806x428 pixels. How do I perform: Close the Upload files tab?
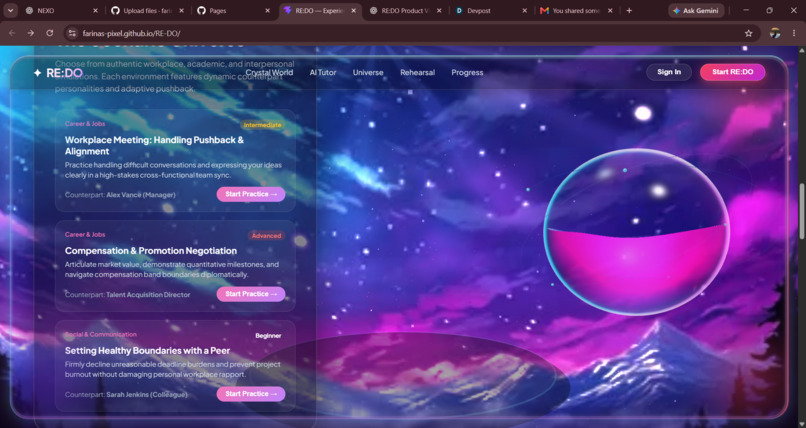[x=181, y=10]
